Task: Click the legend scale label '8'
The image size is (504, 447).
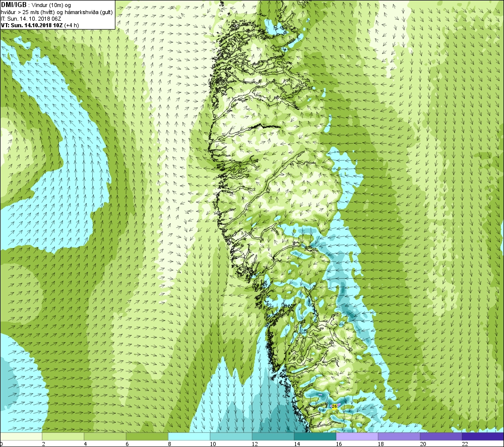Action: [x=169, y=444]
